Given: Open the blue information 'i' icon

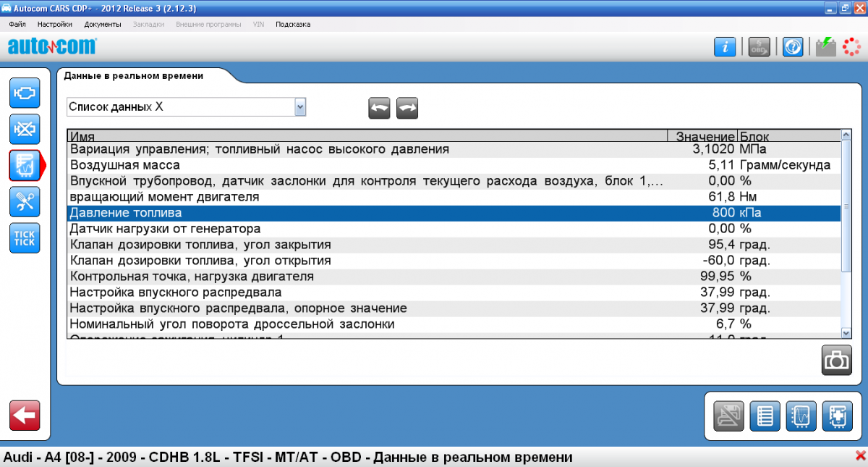Looking at the screenshot, I should 725,47.
